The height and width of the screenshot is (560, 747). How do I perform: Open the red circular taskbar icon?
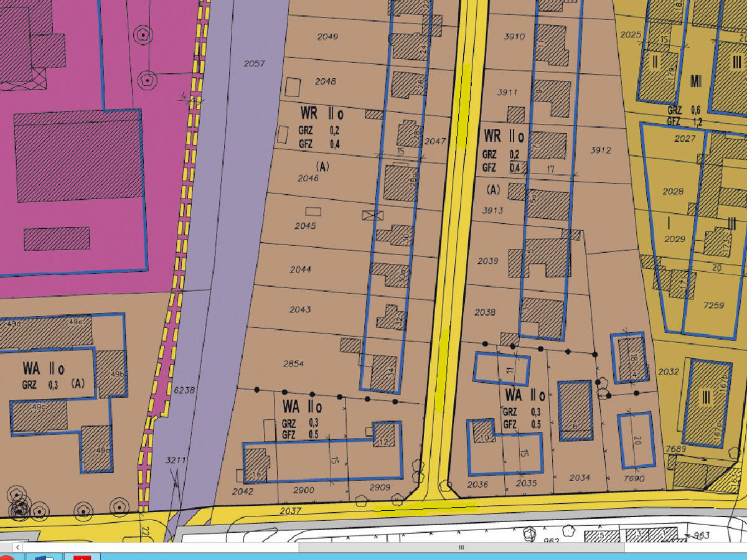pos(6,557)
